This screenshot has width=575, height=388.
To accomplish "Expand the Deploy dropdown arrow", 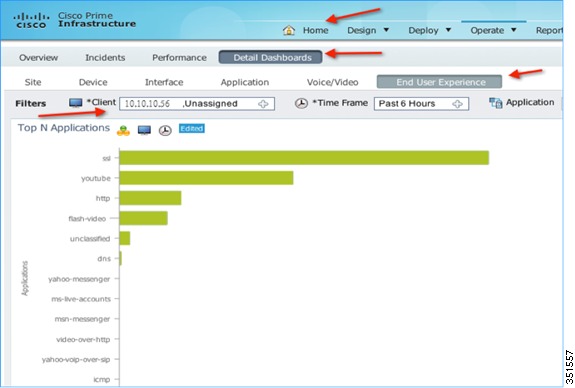I will pos(448,30).
